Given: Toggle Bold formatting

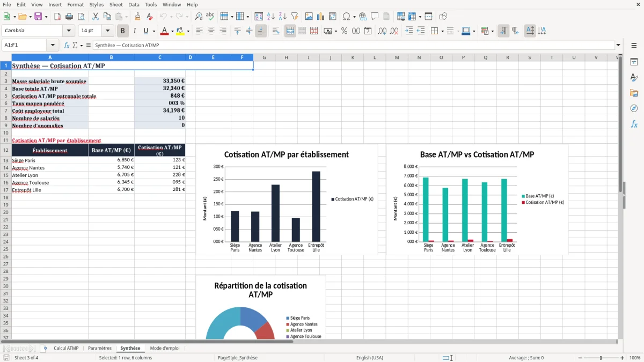Looking at the screenshot, I should 123,31.
